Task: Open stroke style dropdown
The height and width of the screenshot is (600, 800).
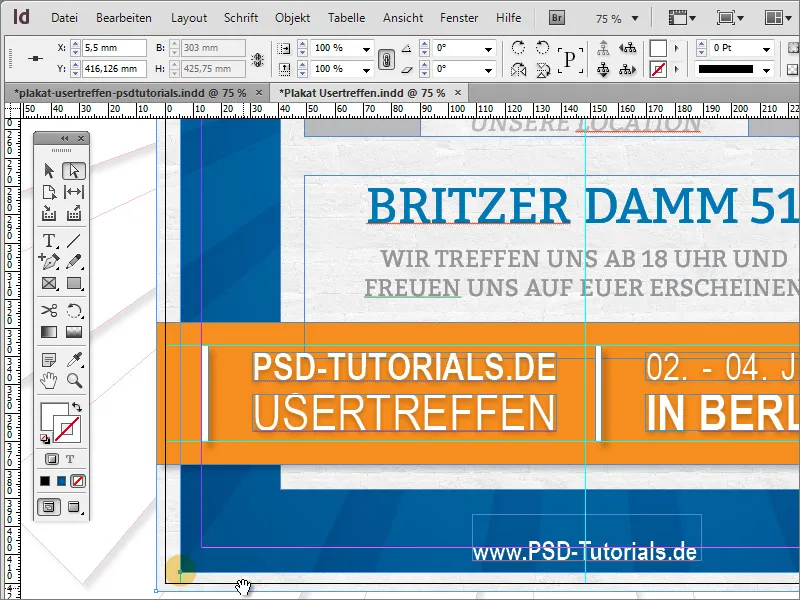Action: coord(766,69)
